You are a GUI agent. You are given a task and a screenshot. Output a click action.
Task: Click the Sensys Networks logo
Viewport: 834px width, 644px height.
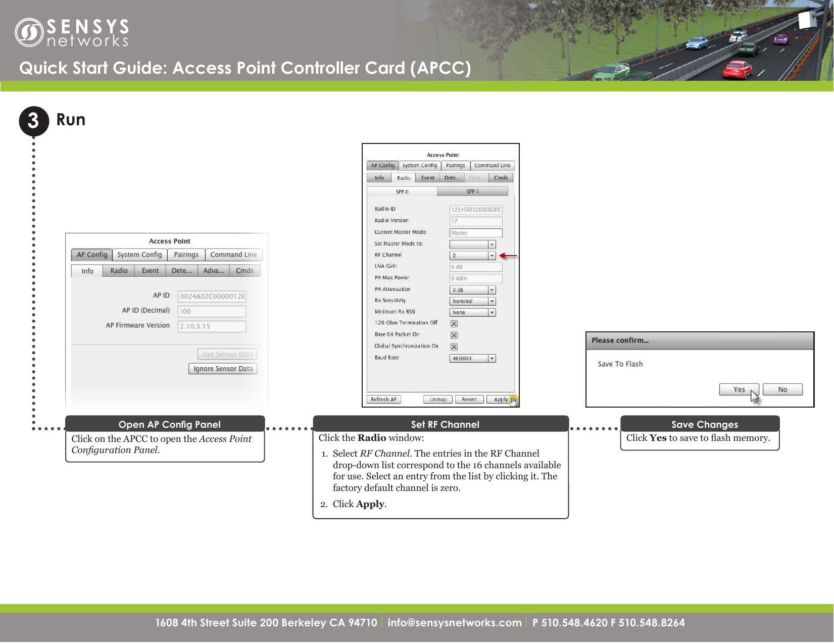coord(72,33)
